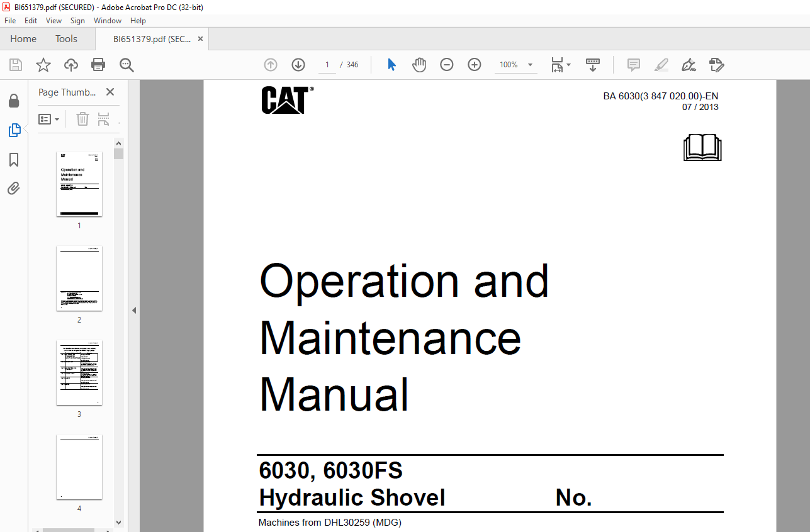
Task: Open the View menu
Action: point(53,21)
